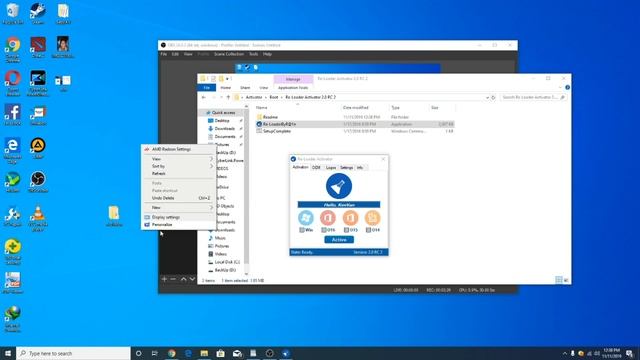Launch the Microsoft Edge desktop shortcut
Viewport: 640px width, 360px height.
point(13,150)
